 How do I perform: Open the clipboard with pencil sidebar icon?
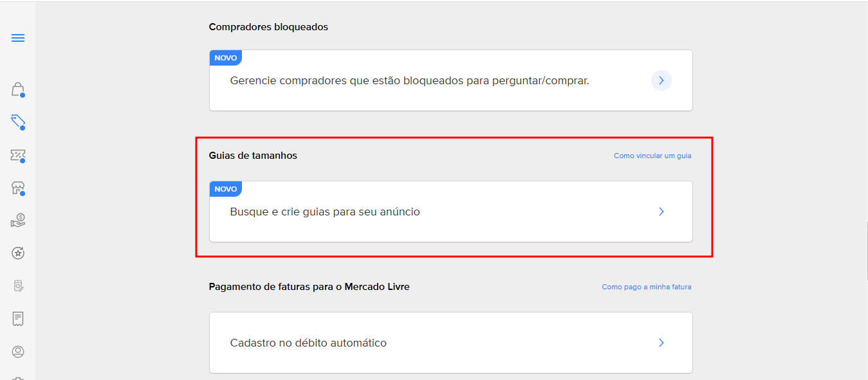click(x=18, y=286)
